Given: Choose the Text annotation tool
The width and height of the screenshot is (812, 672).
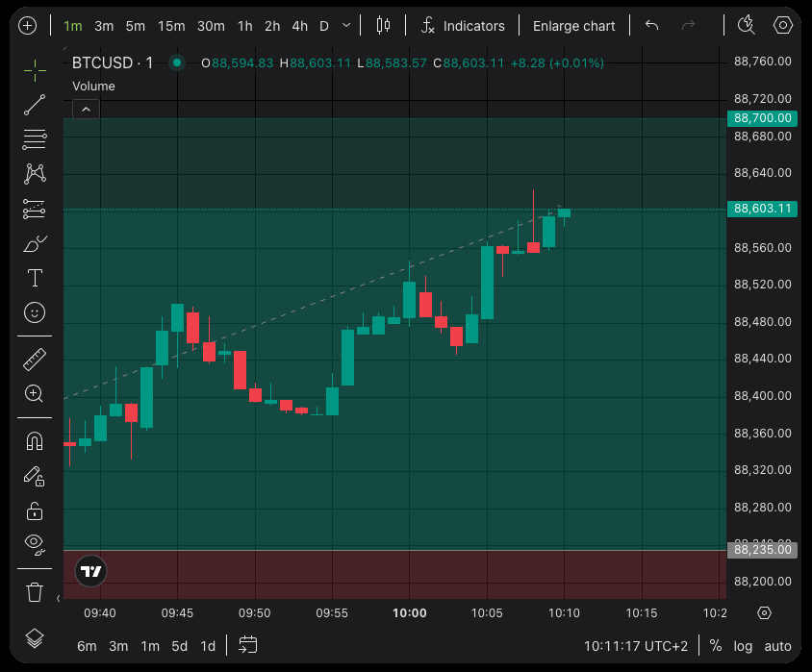Looking at the screenshot, I should pos(35,278).
